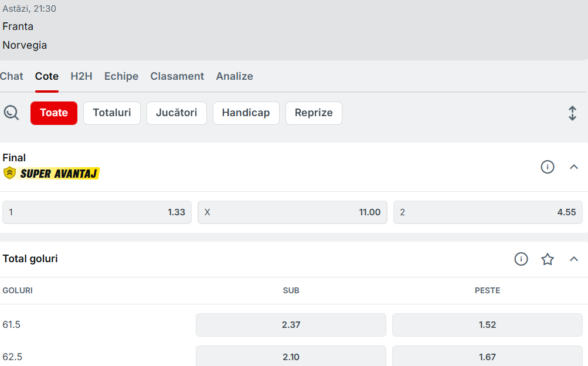Collapse the Total goluri section
The image size is (588, 366).
click(574, 259)
